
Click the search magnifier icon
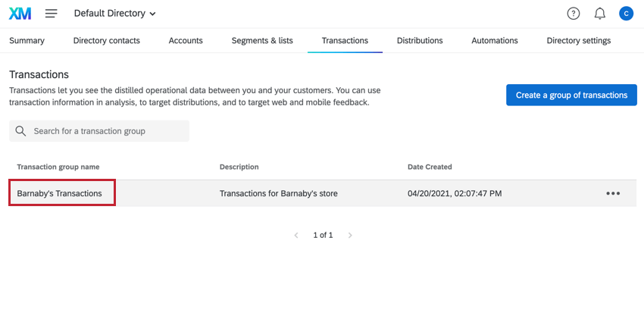(21, 131)
